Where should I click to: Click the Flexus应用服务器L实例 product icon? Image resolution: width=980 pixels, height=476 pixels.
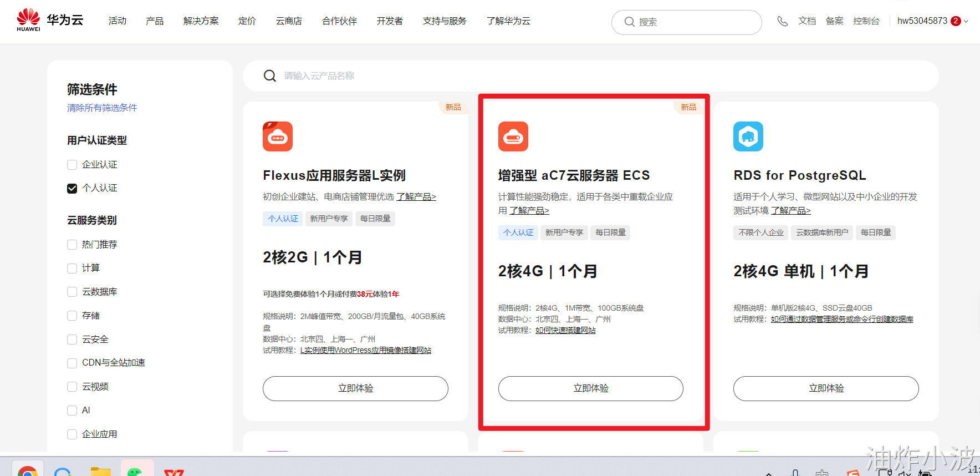[x=278, y=136]
